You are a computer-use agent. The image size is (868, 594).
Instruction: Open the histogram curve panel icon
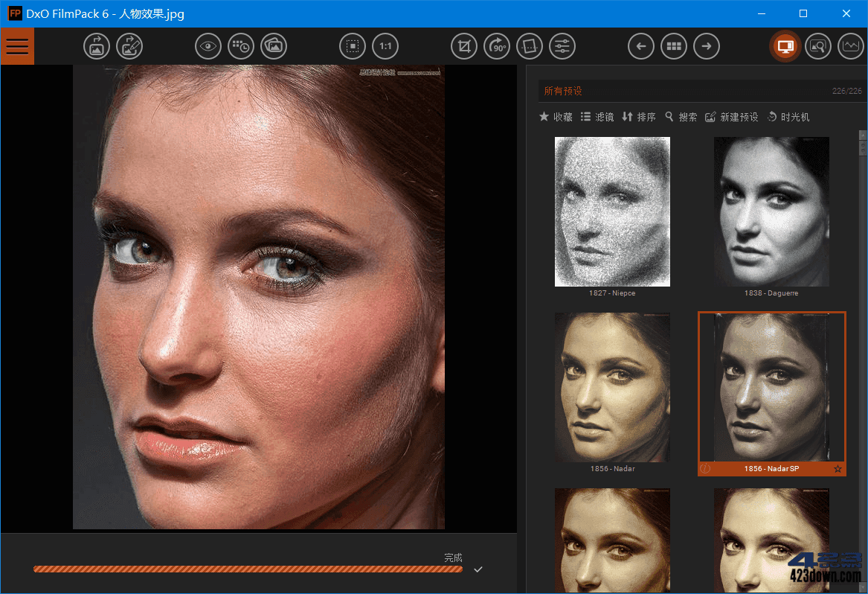click(851, 46)
